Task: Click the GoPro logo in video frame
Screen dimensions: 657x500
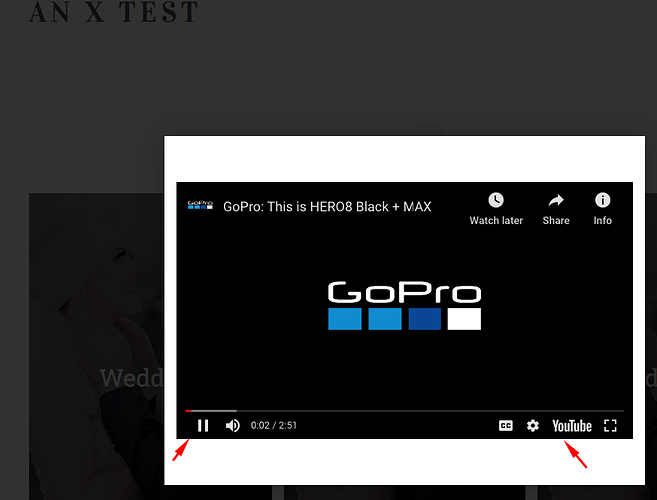Action: point(404,306)
